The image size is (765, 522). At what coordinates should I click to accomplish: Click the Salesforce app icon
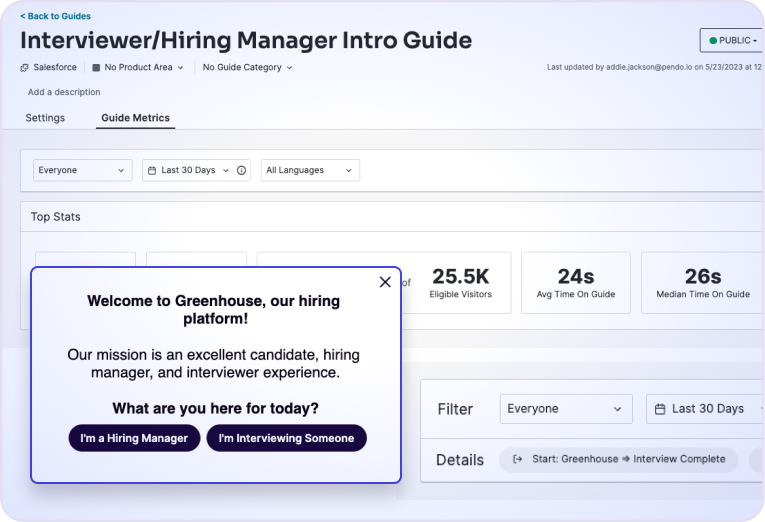click(x=24, y=68)
